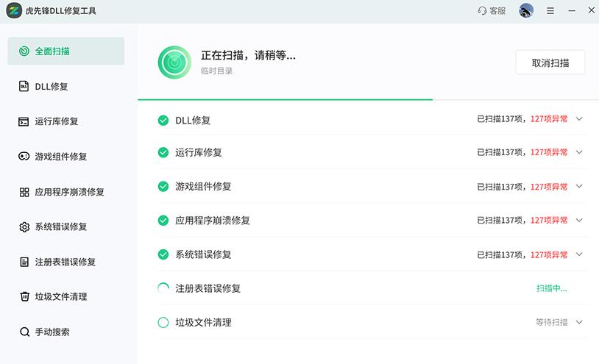Image resolution: width=599 pixels, height=364 pixels.
Task: Click the magnifier icon for 手动搜索
Action: (x=24, y=332)
